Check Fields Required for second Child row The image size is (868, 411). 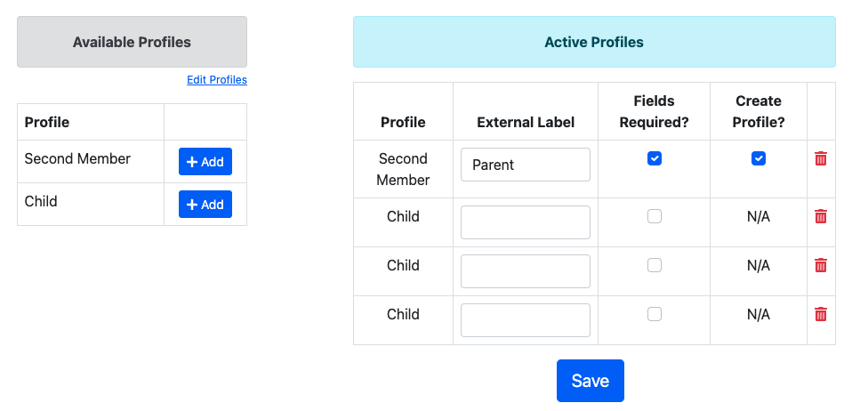pos(655,265)
